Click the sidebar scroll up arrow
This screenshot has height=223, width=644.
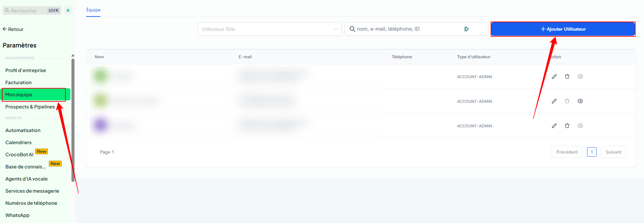(x=73, y=56)
